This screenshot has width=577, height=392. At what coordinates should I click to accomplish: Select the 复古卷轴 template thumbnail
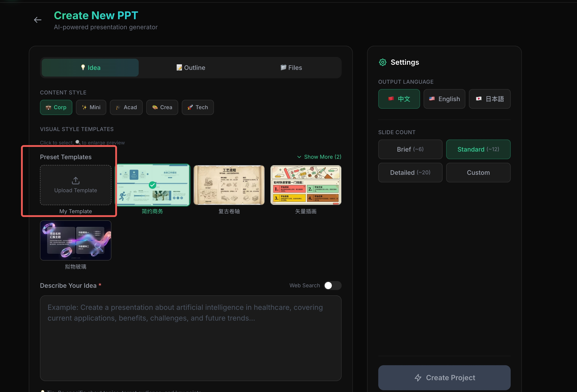pyautogui.click(x=229, y=185)
